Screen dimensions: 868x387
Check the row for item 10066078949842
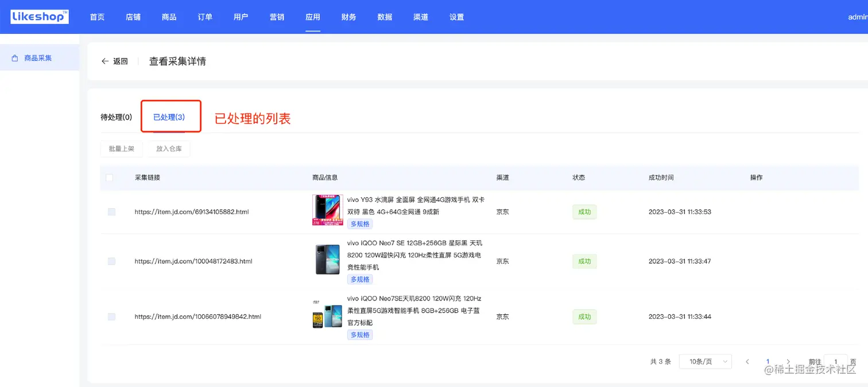(x=111, y=316)
